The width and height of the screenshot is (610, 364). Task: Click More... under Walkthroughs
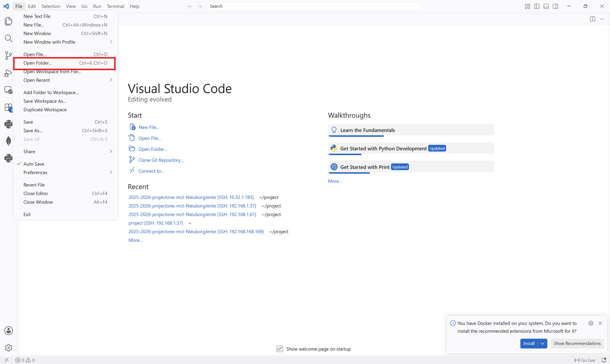335,181
